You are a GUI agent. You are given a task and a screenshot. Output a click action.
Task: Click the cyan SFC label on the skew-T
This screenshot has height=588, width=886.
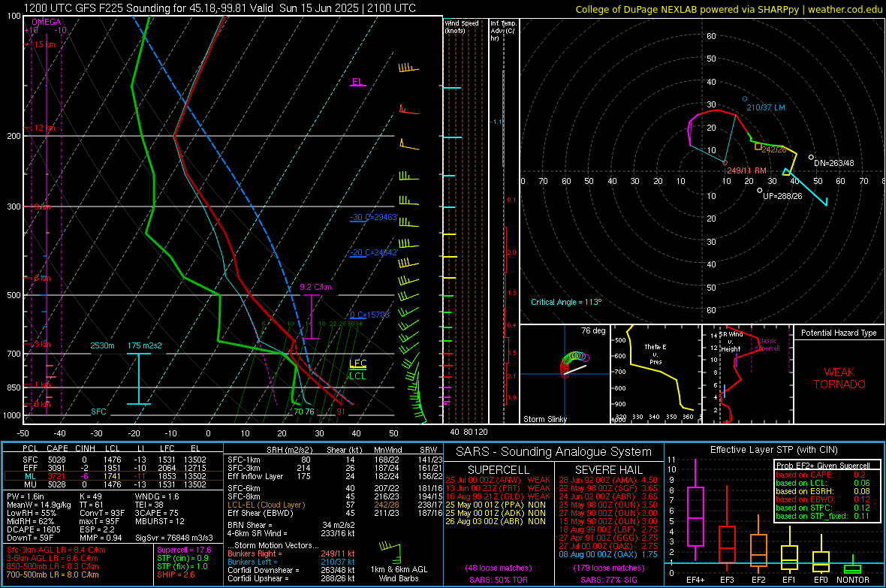pos(98,412)
